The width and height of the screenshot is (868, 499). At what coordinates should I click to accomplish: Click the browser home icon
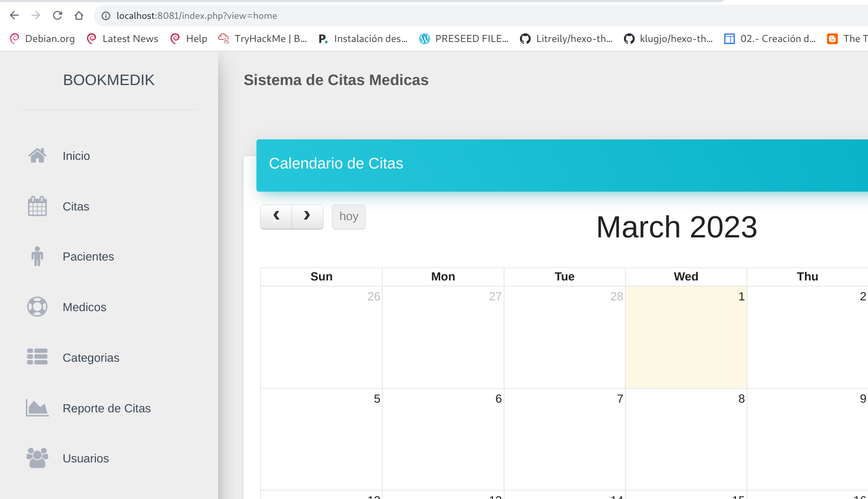[79, 16]
